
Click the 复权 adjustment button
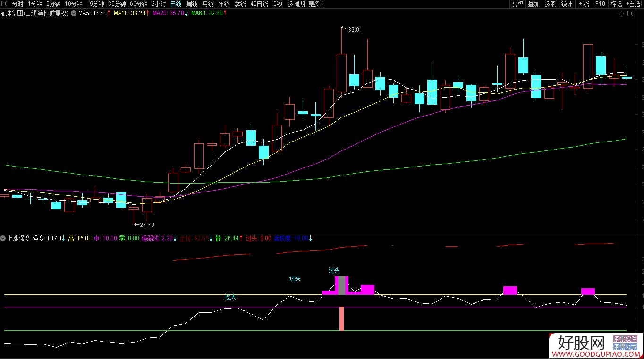click(x=517, y=4)
